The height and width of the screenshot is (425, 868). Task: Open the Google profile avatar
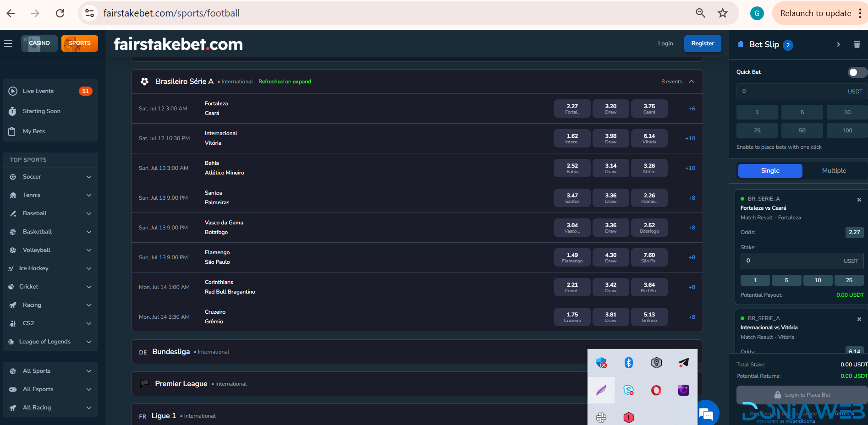click(757, 13)
